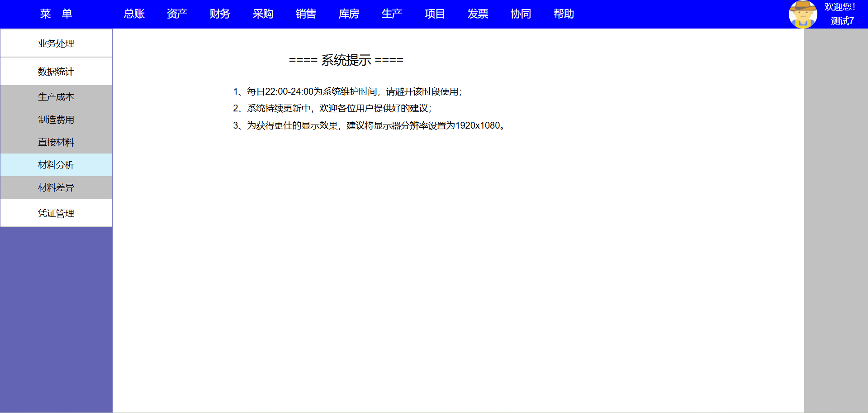Open the 总账 menu
Image resolution: width=868 pixels, height=413 pixels.
pyautogui.click(x=134, y=14)
